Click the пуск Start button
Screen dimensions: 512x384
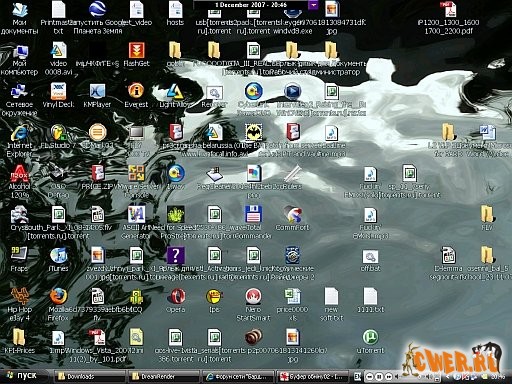click(21, 376)
